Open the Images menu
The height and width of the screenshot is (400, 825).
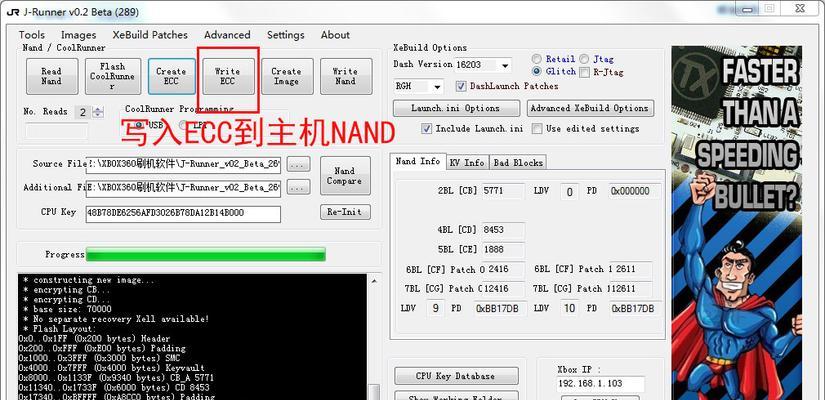78,35
